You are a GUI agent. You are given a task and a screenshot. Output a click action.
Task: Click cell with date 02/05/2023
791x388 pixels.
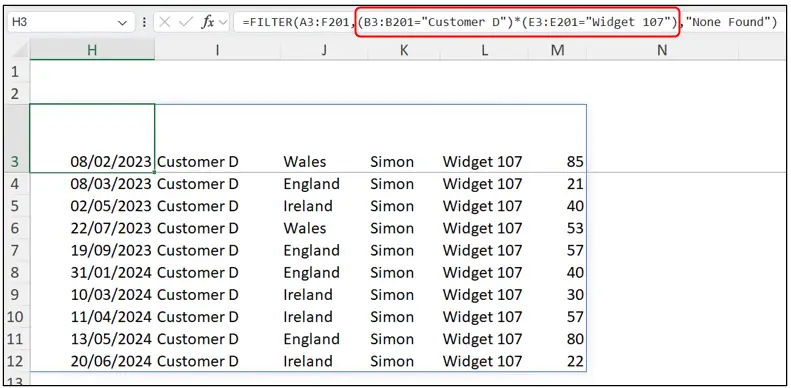tap(92, 206)
